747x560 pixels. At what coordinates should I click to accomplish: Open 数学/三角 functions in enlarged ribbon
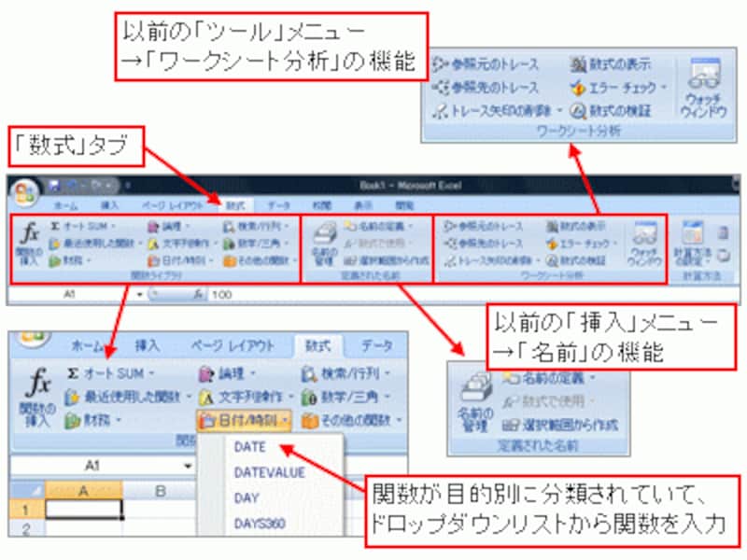(346, 397)
